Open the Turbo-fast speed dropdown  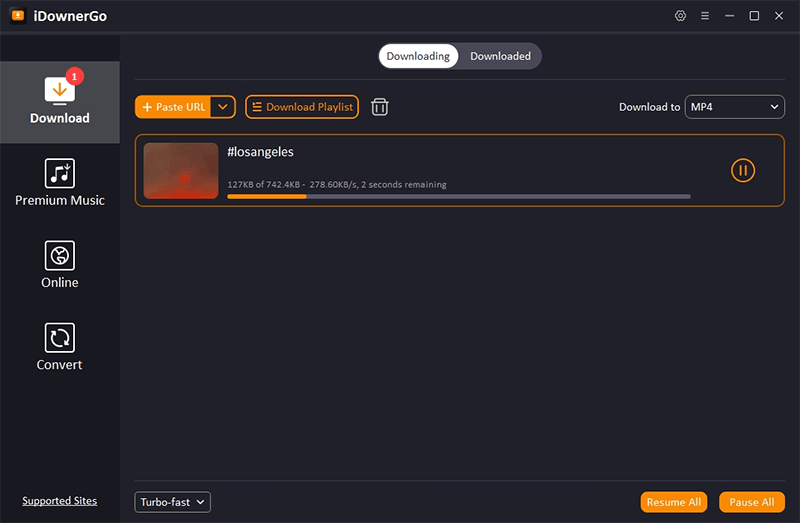click(x=172, y=502)
